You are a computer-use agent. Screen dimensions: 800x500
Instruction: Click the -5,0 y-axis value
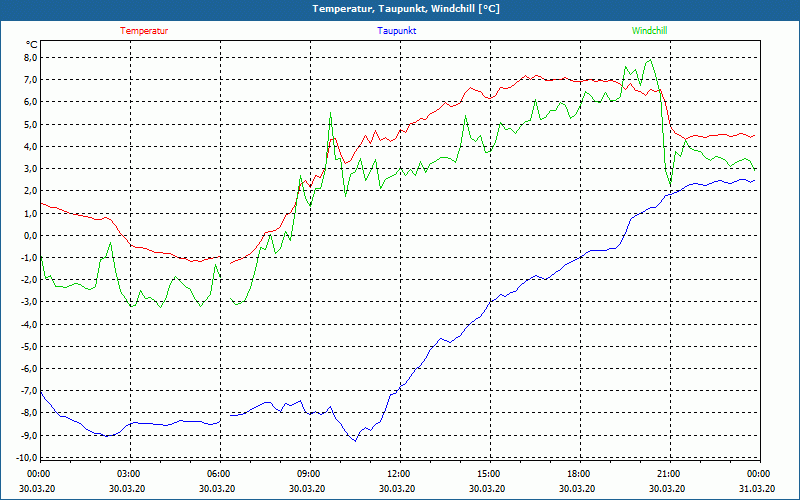pyautogui.click(x=30, y=347)
